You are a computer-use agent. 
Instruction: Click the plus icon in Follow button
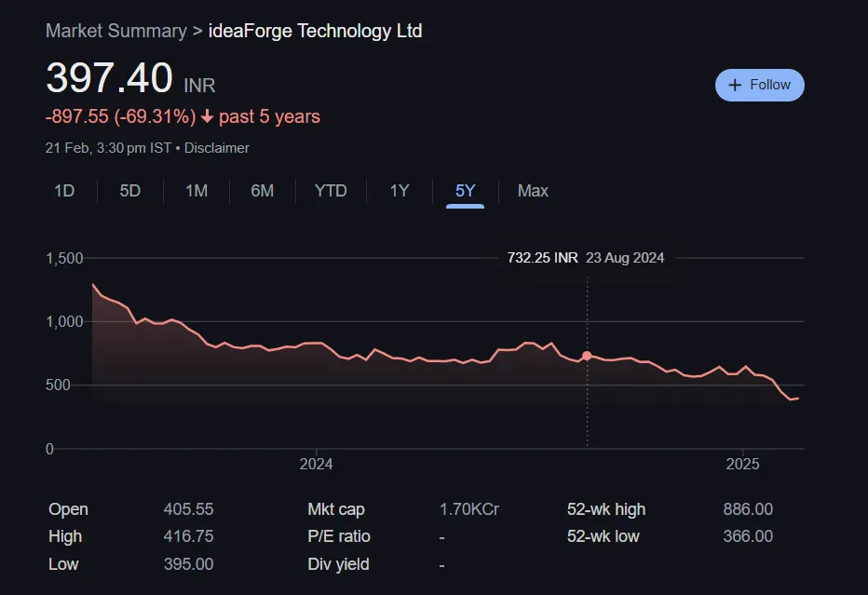pyautogui.click(x=735, y=86)
